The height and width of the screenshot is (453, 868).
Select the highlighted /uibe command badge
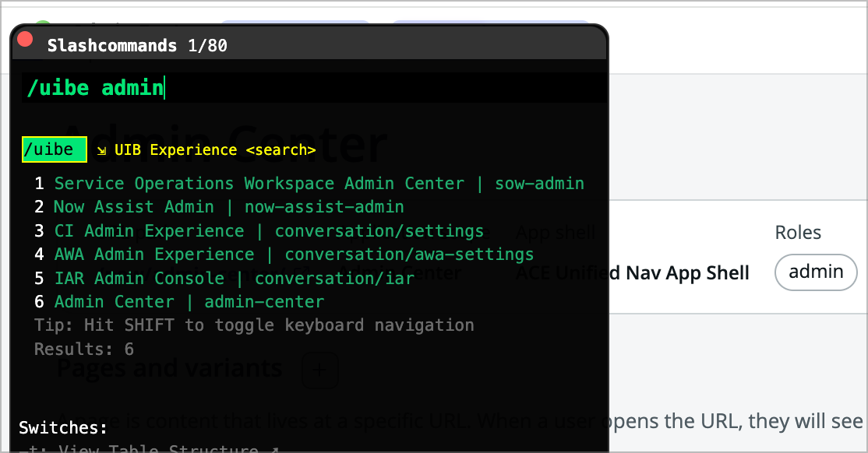(x=54, y=149)
